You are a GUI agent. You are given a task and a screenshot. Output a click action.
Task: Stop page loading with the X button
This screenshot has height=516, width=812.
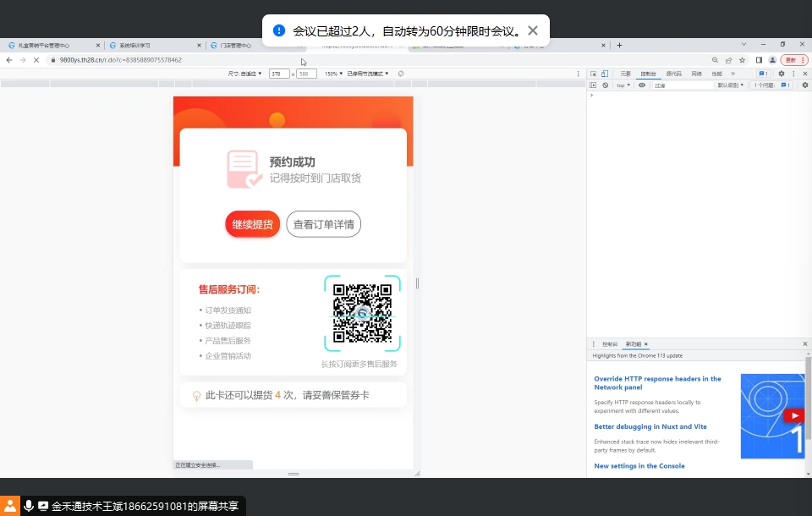[x=35, y=60]
